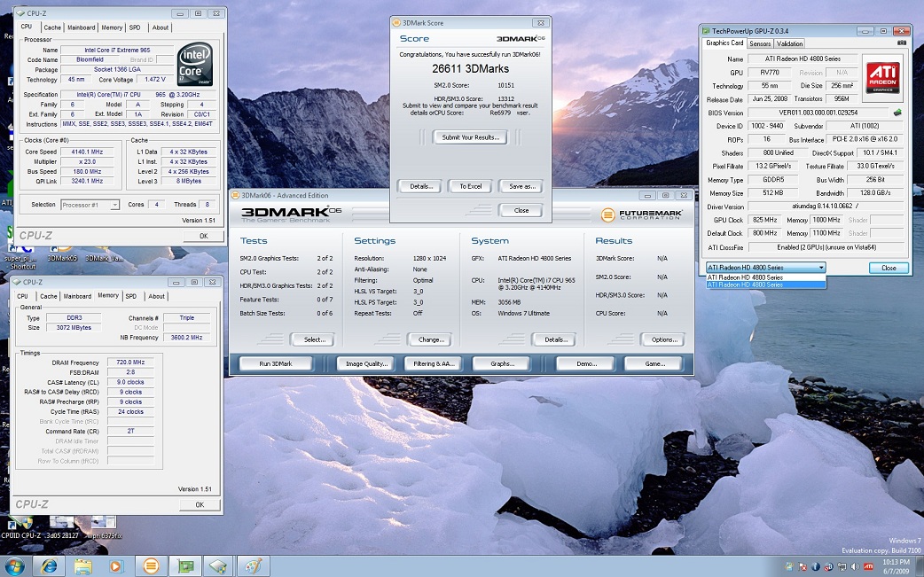Click the Futuremark logo in 3DMark06

point(642,214)
